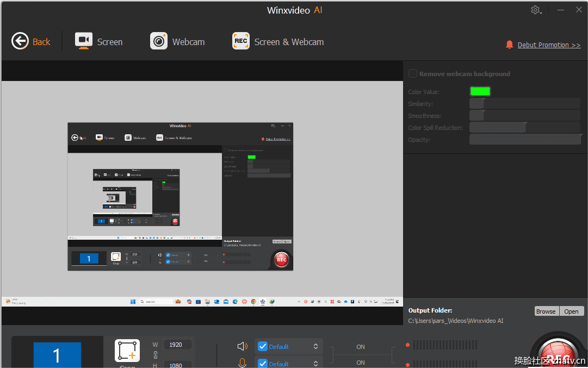Pick the green Color Value swatch
This screenshot has height=368, width=588.
480,91
